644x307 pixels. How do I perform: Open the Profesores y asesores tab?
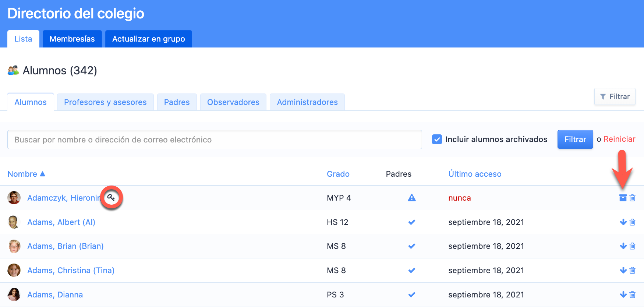click(x=105, y=102)
